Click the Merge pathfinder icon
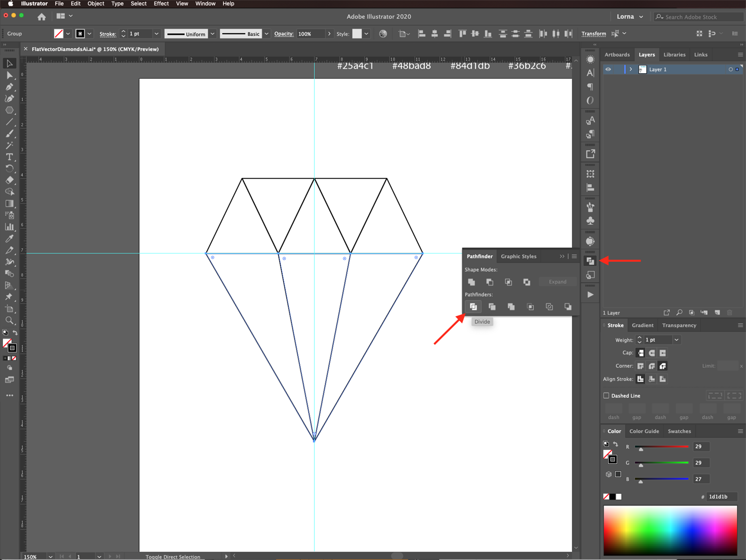This screenshot has height=560, width=746. pos(511,307)
